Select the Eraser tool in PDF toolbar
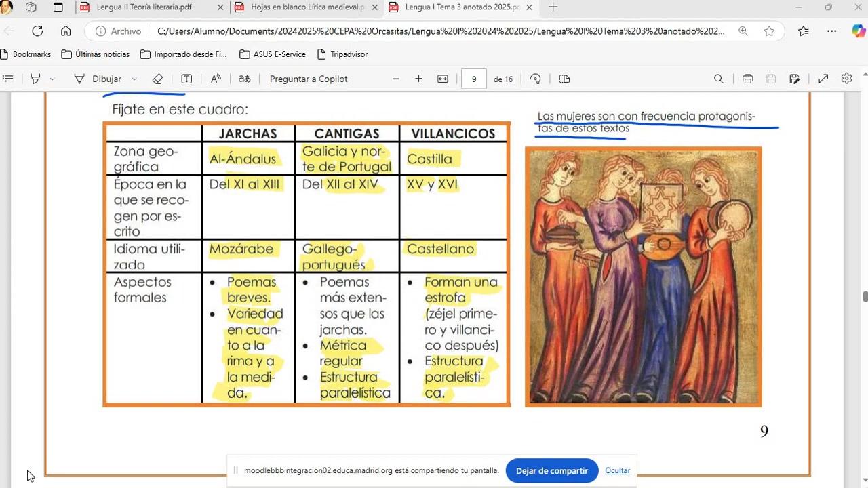 coord(157,79)
